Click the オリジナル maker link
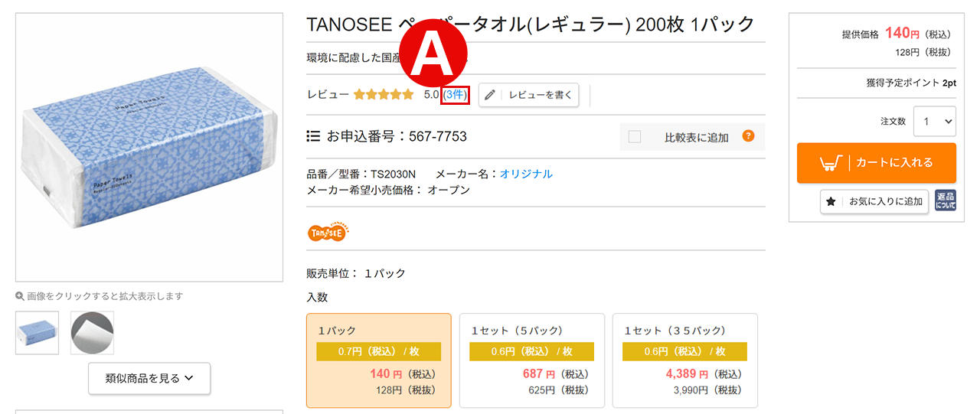Viewport: 980px width, 414px height. pyautogui.click(x=526, y=174)
